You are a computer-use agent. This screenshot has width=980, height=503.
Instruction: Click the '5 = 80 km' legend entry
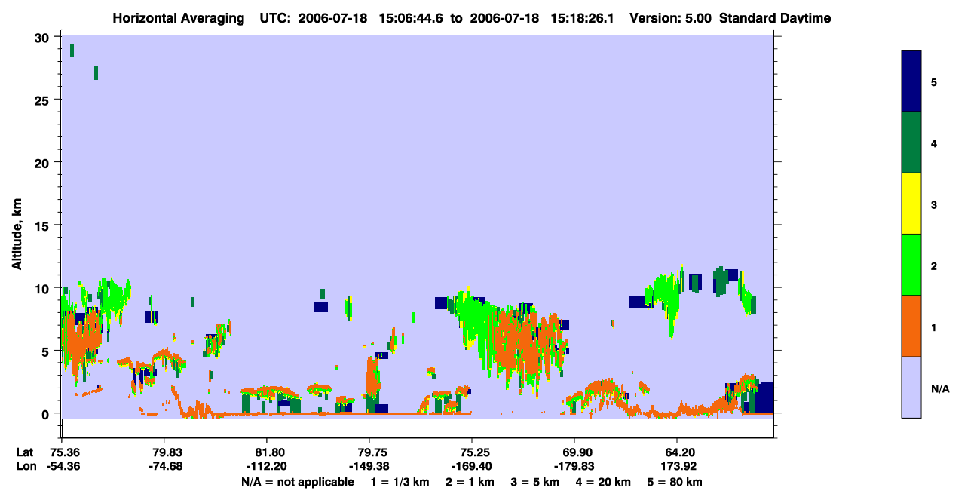(x=676, y=483)
